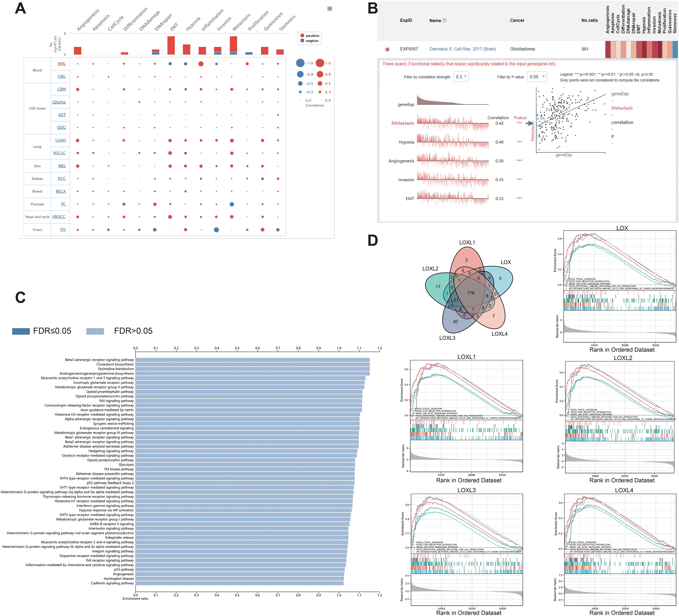The image size is (679, 616).
Task: Sort the table by the ExpID column header
Action: pos(406,20)
